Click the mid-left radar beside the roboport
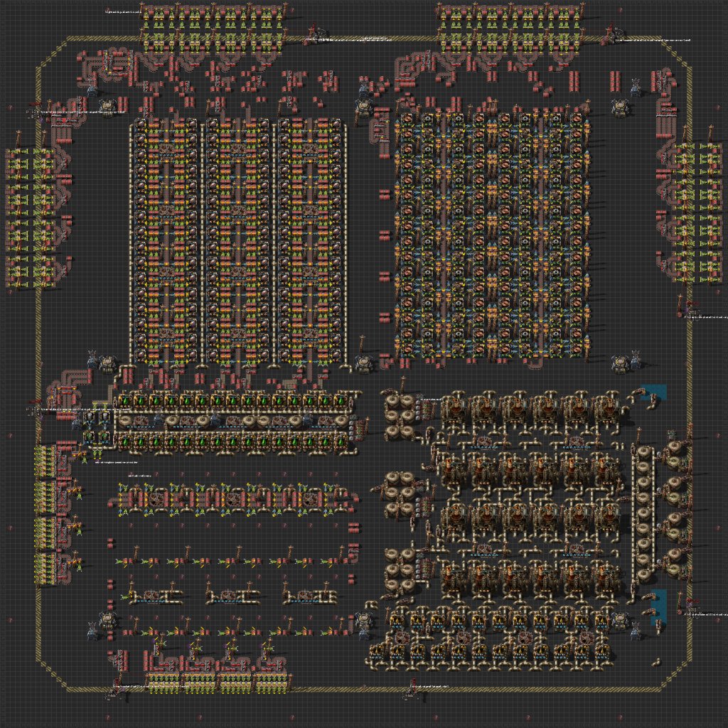 click(x=92, y=358)
